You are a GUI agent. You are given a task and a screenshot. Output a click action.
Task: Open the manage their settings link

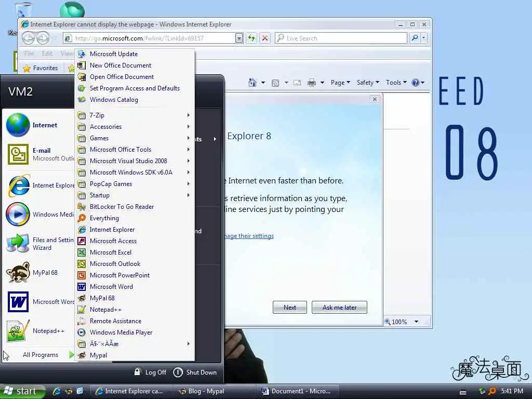click(x=249, y=236)
